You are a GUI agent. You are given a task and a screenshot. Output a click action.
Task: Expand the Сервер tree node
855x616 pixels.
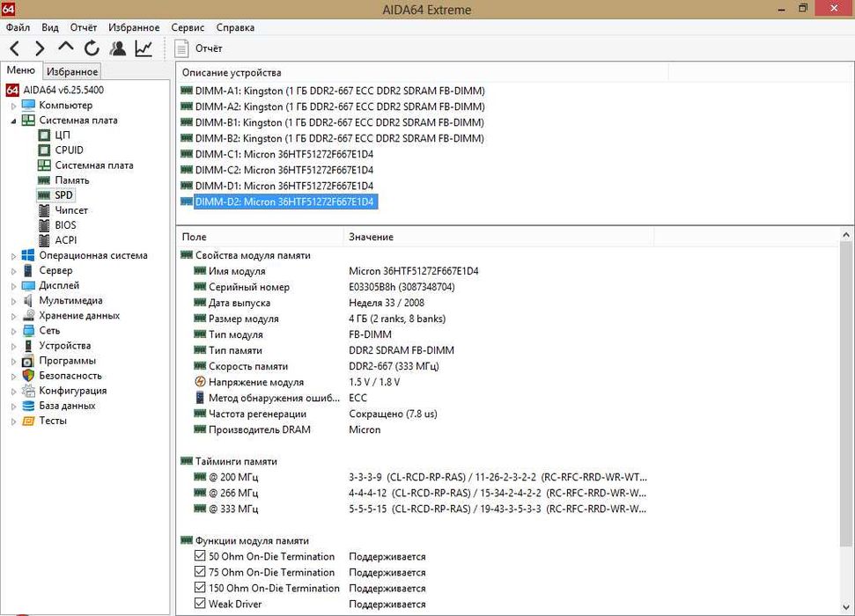(13, 271)
